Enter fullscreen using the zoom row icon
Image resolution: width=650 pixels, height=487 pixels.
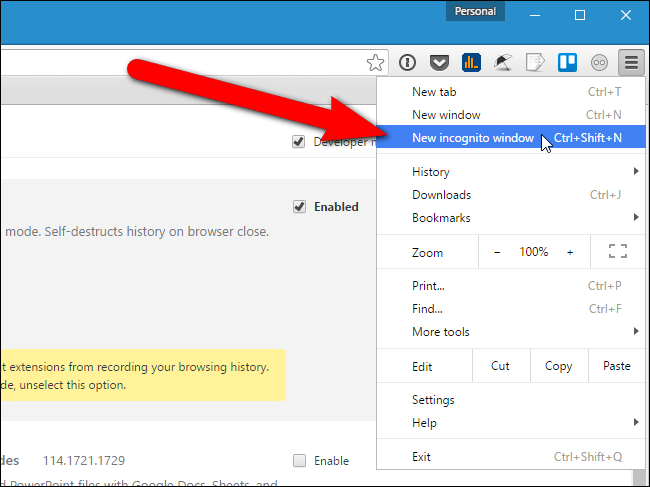[618, 251]
